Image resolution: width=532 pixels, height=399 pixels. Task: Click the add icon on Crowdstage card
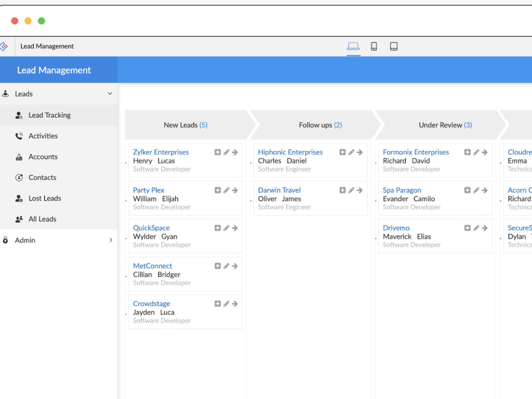(218, 304)
